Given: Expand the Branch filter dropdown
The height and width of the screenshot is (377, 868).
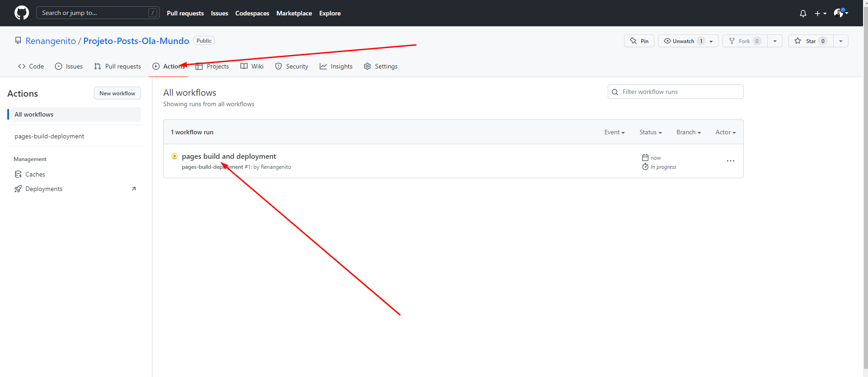Looking at the screenshot, I should pyautogui.click(x=688, y=132).
